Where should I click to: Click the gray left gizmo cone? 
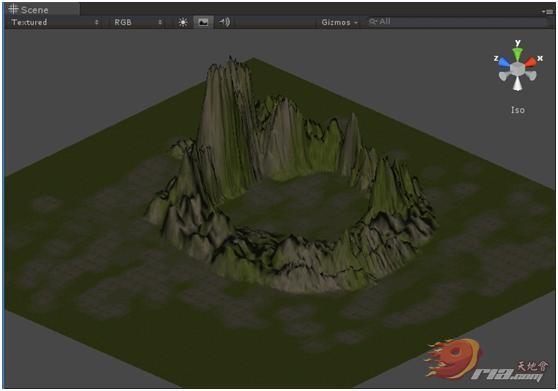[504, 76]
